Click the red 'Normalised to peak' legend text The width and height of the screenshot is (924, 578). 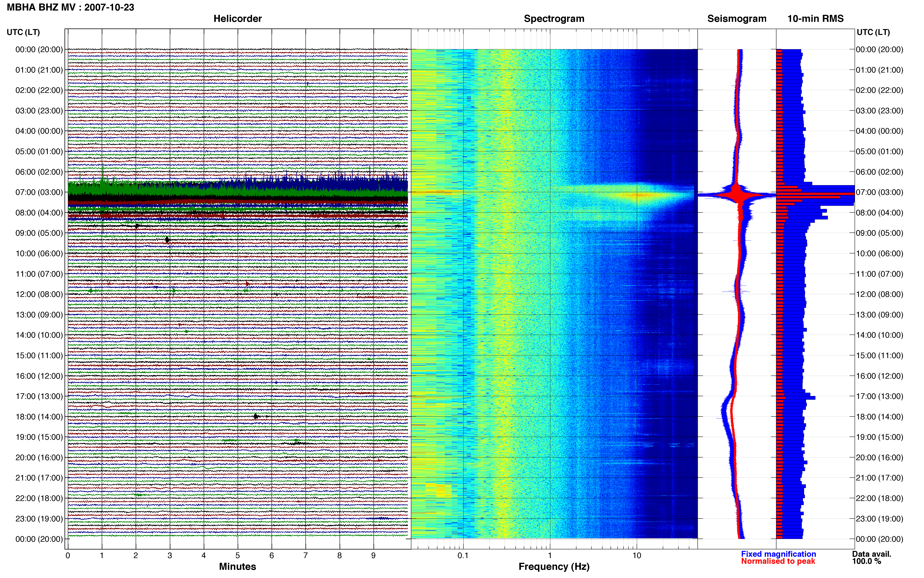click(778, 561)
